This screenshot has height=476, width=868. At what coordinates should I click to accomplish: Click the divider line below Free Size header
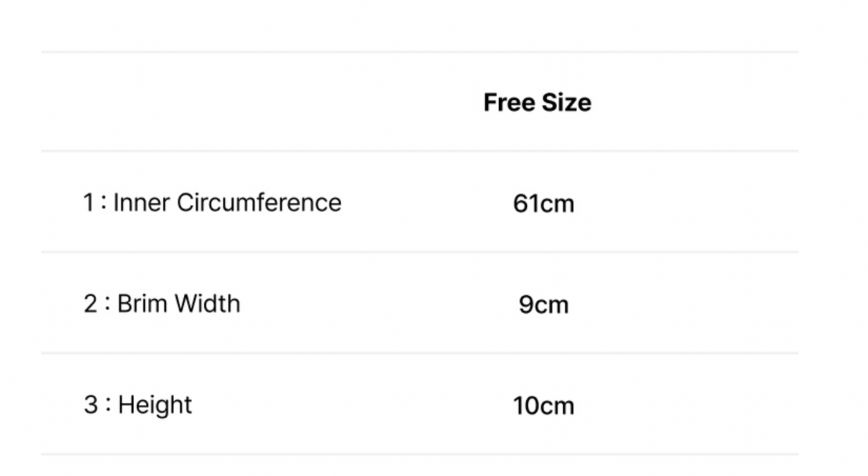click(x=420, y=151)
